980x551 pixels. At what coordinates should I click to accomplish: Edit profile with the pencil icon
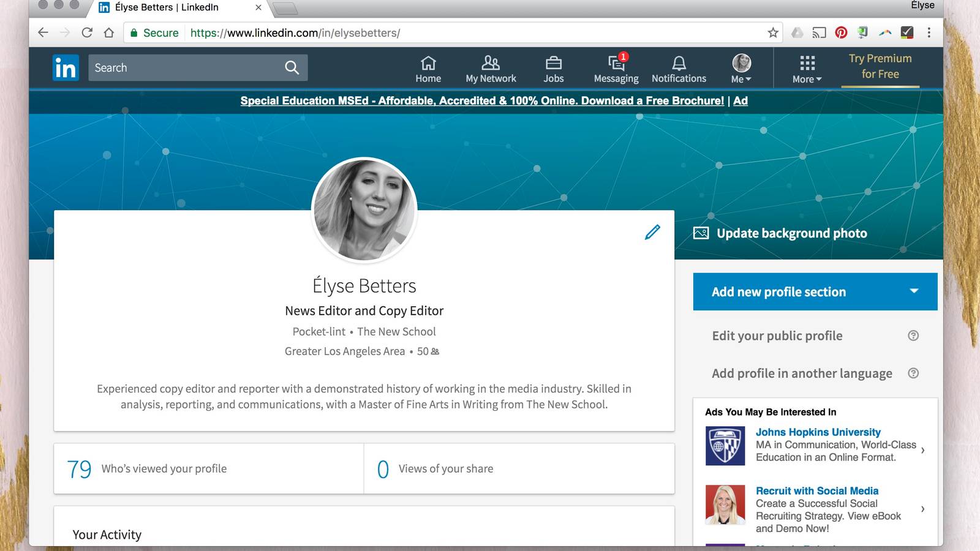pyautogui.click(x=652, y=232)
